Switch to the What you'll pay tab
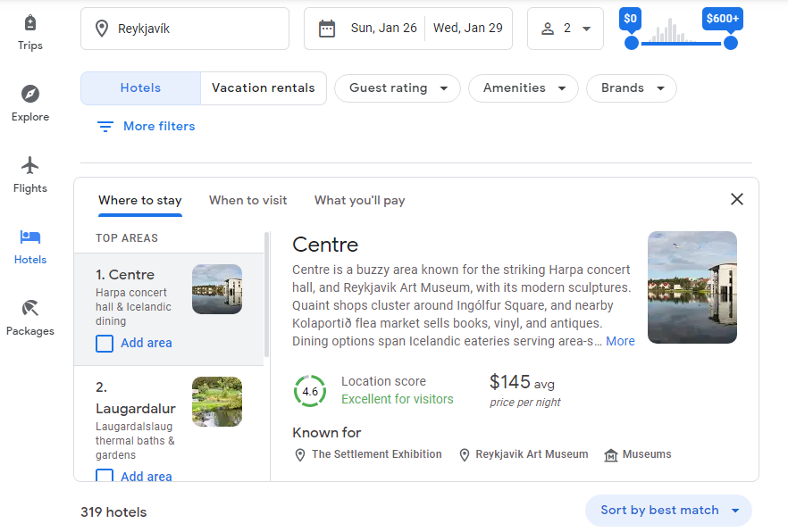The image size is (788, 532). point(359,200)
